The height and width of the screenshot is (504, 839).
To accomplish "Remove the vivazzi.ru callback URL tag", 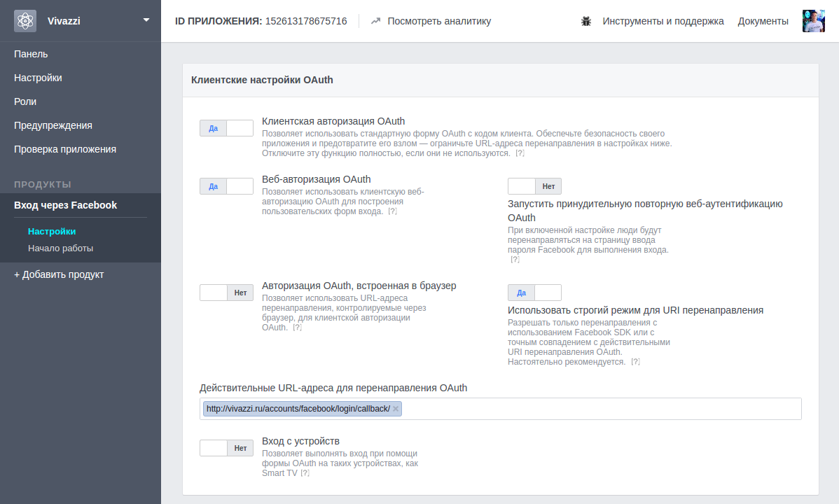I will tap(396, 409).
